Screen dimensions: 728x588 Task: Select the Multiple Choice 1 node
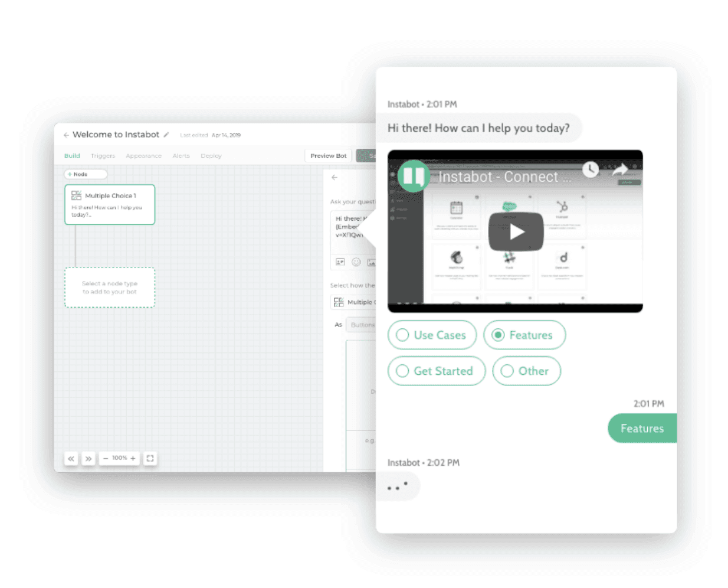[110, 204]
